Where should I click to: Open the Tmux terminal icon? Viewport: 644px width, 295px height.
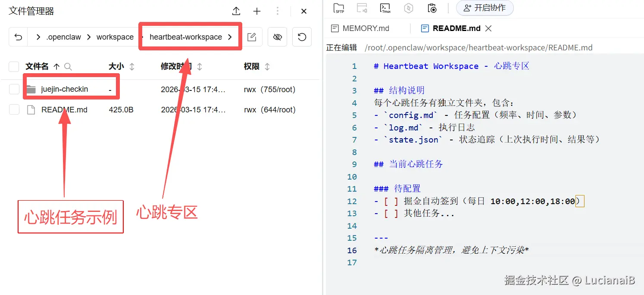click(385, 8)
